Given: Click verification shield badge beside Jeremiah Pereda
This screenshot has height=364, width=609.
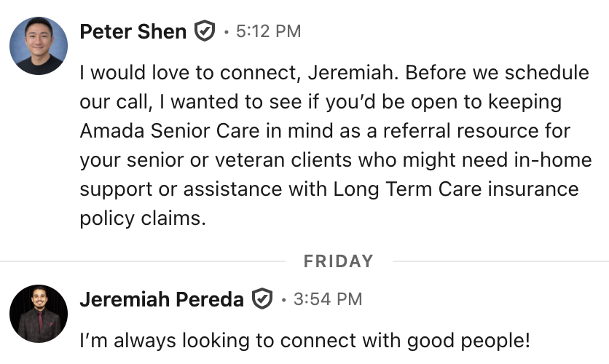Looking at the screenshot, I should [x=262, y=299].
